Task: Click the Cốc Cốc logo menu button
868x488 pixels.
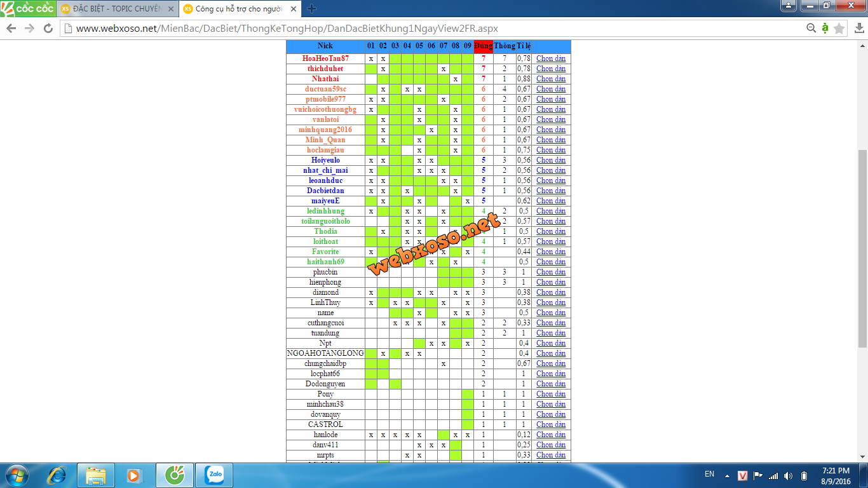Action: coord(27,8)
